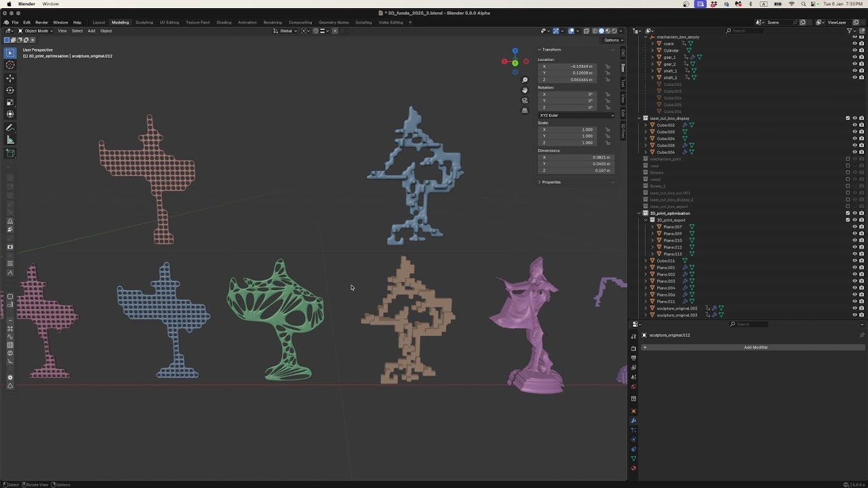Open the Material properties tab icon
The width and height of the screenshot is (868, 488).
pyautogui.click(x=633, y=468)
